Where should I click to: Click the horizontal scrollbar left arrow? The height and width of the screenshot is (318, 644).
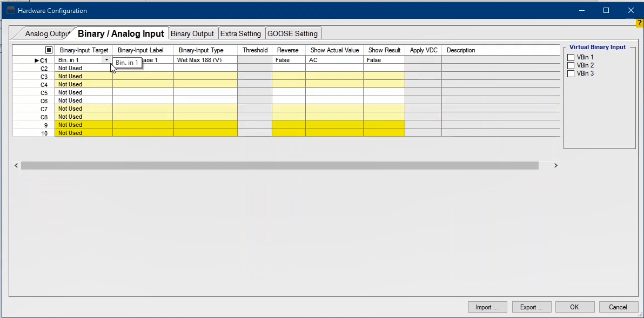tap(16, 166)
